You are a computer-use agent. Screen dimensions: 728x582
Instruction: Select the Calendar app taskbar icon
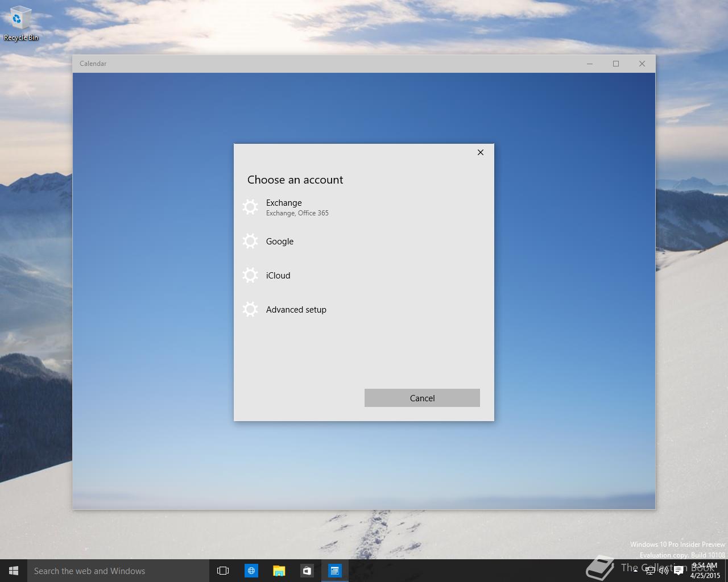(x=334, y=571)
